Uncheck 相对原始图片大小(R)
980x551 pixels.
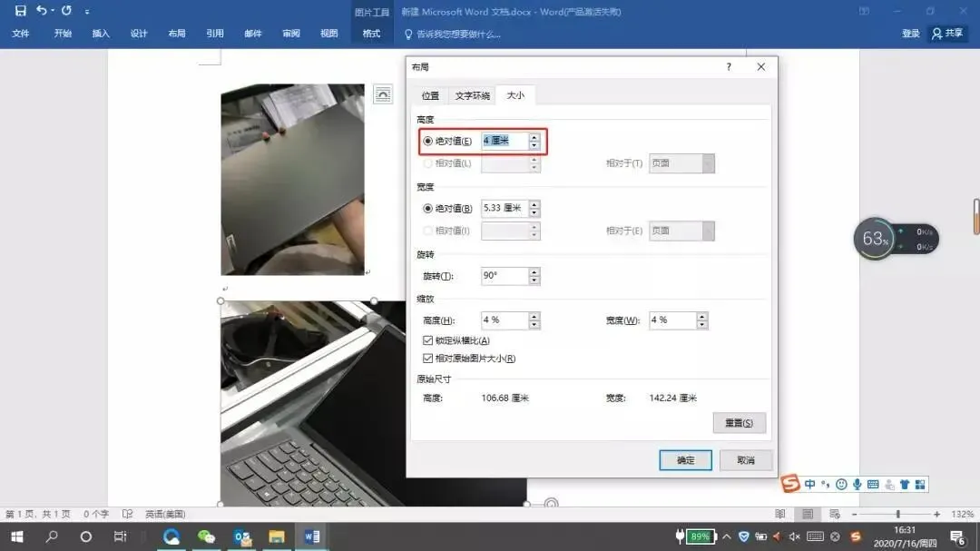pos(427,358)
